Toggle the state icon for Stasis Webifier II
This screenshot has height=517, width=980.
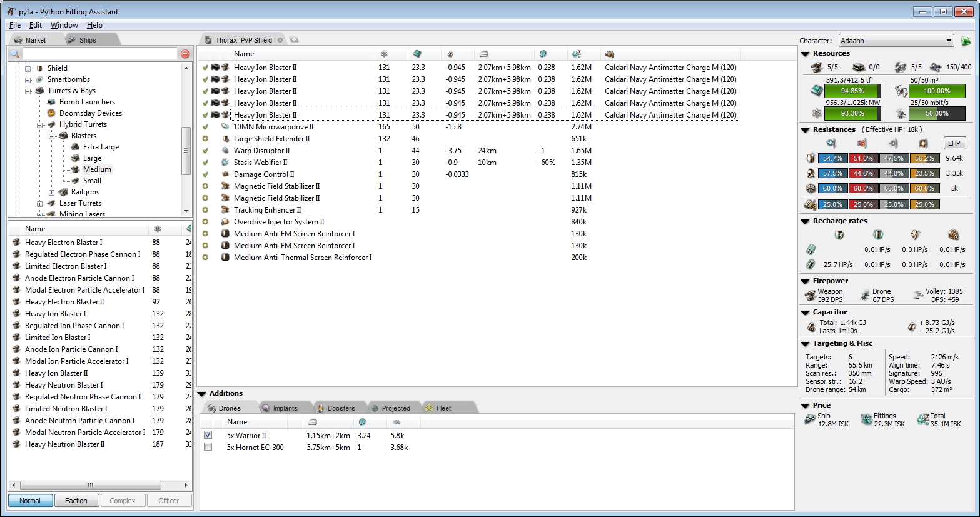point(205,163)
